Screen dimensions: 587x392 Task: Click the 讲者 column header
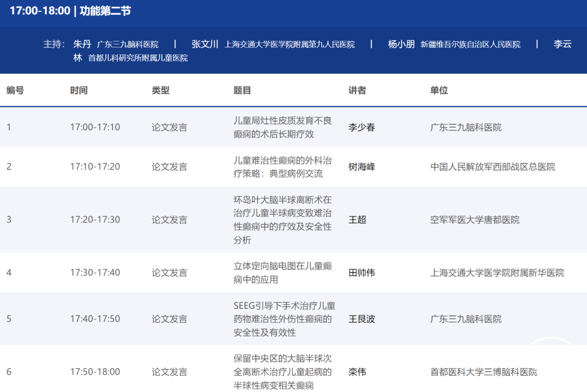pos(357,90)
